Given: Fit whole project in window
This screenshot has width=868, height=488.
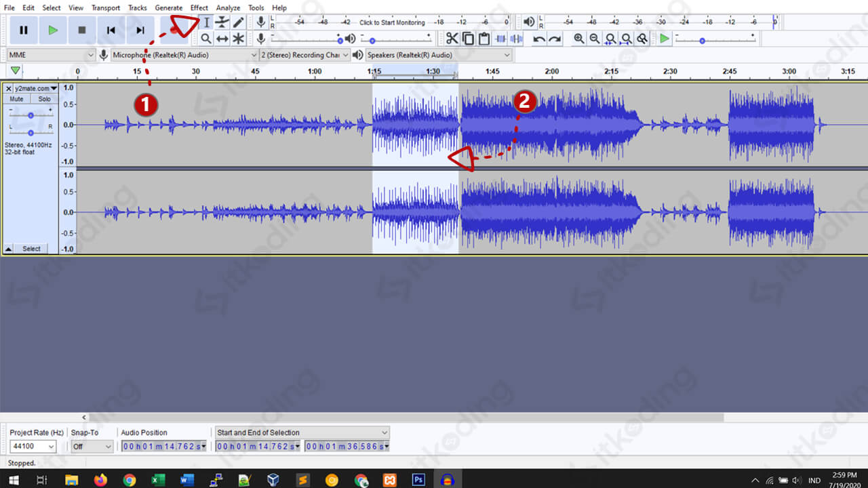Looking at the screenshot, I should tap(626, 39).
